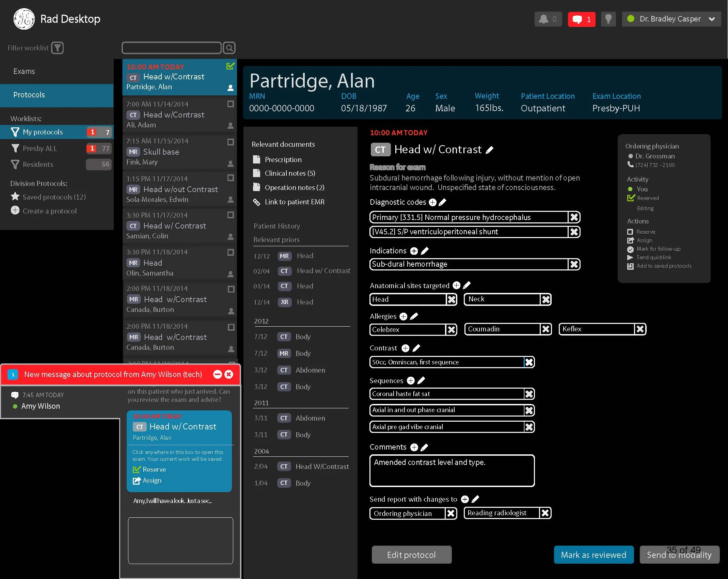Click Dr. Grossman phone icon
The width and height of the screenshot is (728, 579).
point(630,165)
